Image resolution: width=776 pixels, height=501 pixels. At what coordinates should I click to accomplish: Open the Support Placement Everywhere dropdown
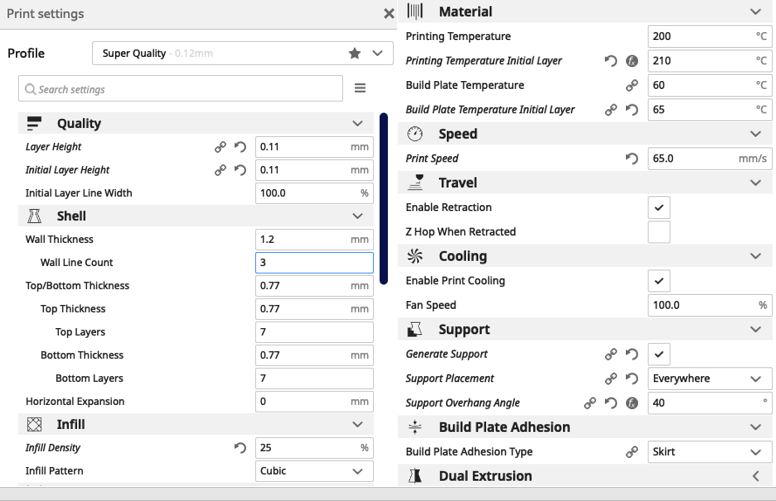(x=709, y=379)
